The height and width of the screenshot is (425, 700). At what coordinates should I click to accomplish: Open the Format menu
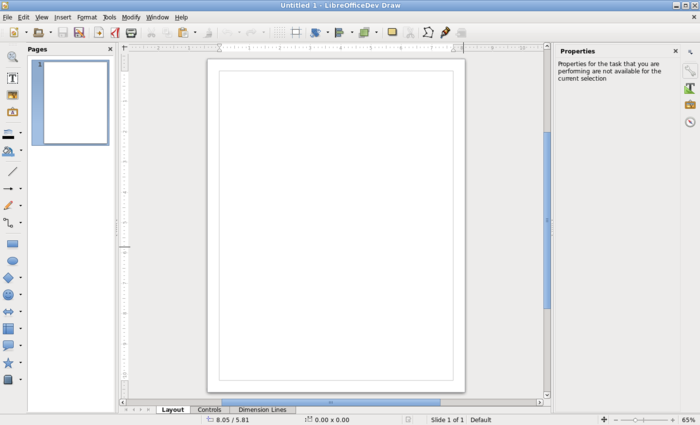coord(87,17)
